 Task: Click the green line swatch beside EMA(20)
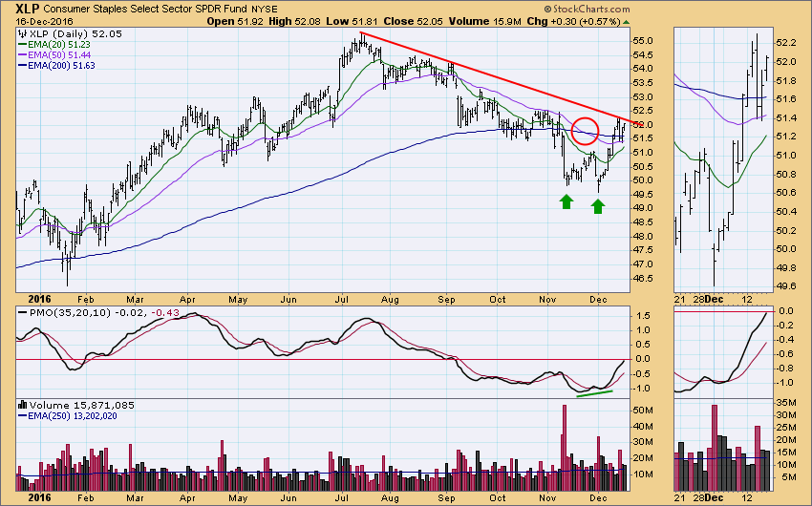pos(22,45)
